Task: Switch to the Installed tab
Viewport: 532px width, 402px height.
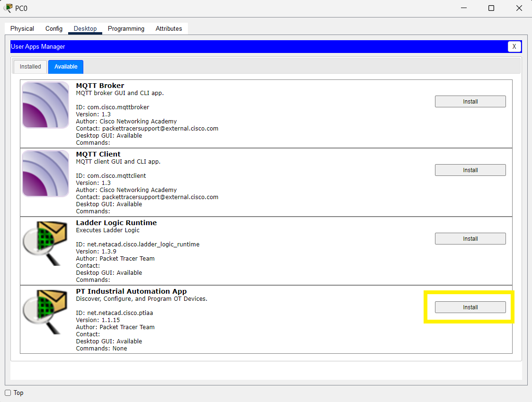Action: point(30,67)
